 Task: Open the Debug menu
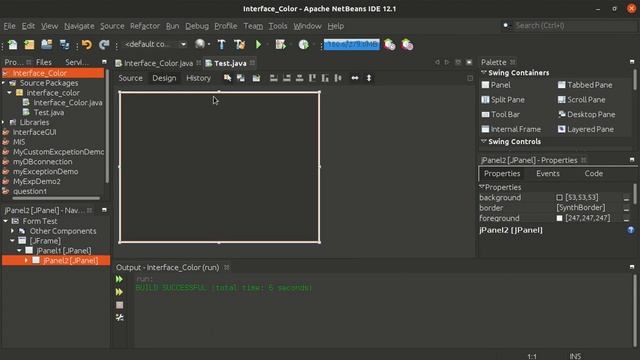pyautogui.click(x=197, y=26)
